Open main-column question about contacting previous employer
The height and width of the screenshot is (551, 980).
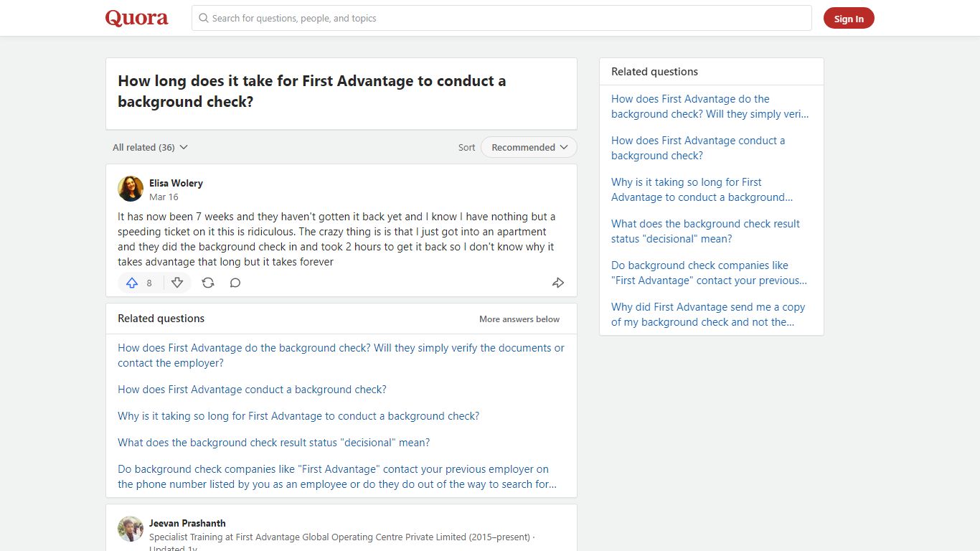coord(337,476)
